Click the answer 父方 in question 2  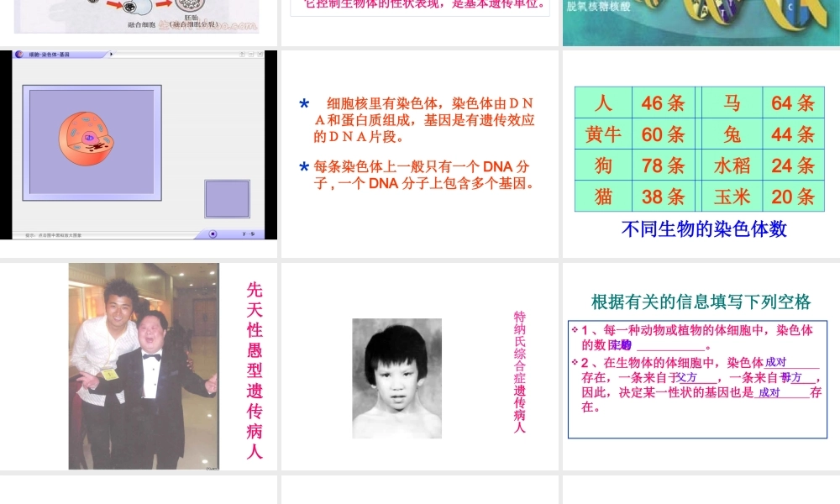pos(687,378)
